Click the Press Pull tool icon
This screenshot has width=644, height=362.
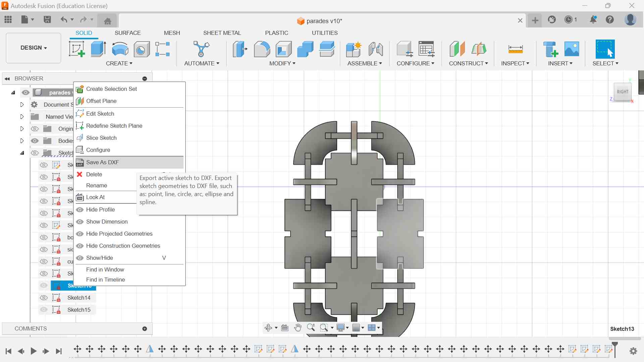click(x=240, y=49)
